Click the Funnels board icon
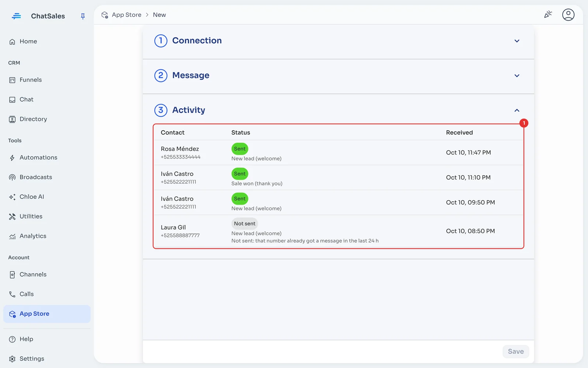Image resolution: width=588 pixels, height=368 pixels. (12, 80)
